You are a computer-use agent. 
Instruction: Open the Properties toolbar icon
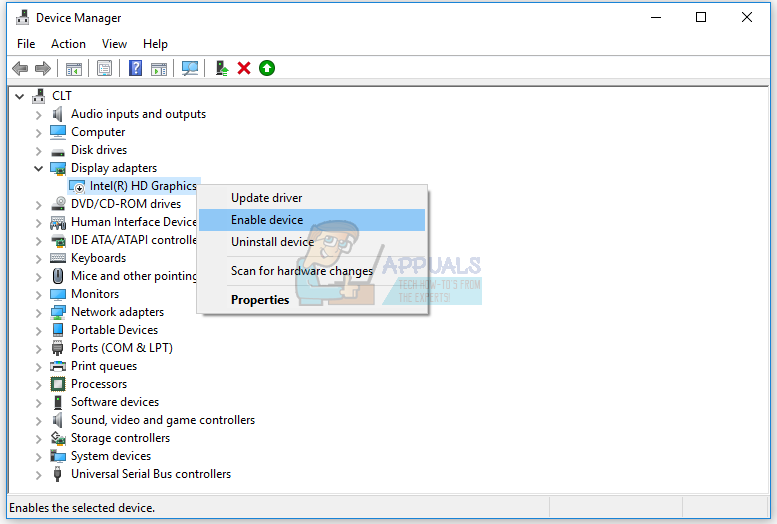click(105, 68)
